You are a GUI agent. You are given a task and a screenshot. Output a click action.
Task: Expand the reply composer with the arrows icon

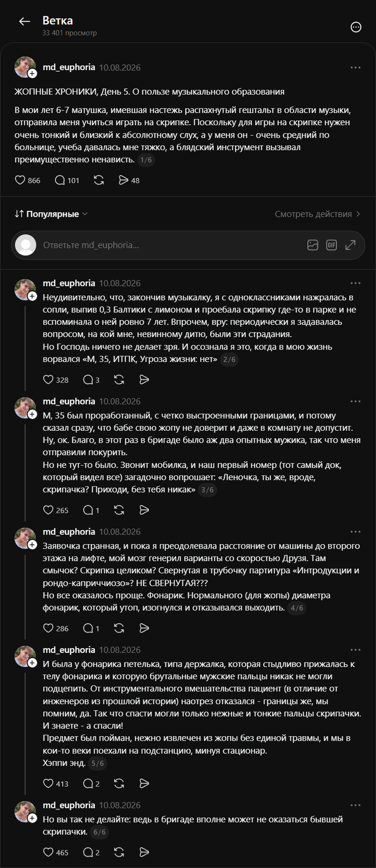[x=350, y=245]
